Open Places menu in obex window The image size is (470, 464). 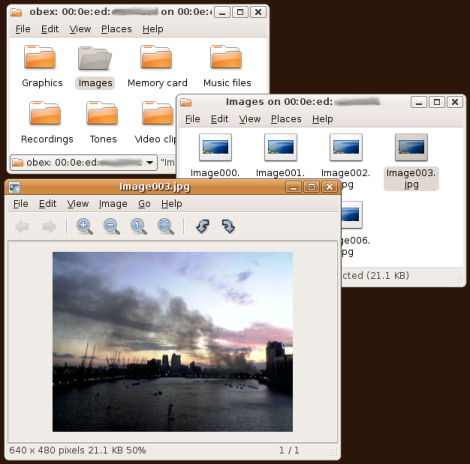tap(116, 29)
